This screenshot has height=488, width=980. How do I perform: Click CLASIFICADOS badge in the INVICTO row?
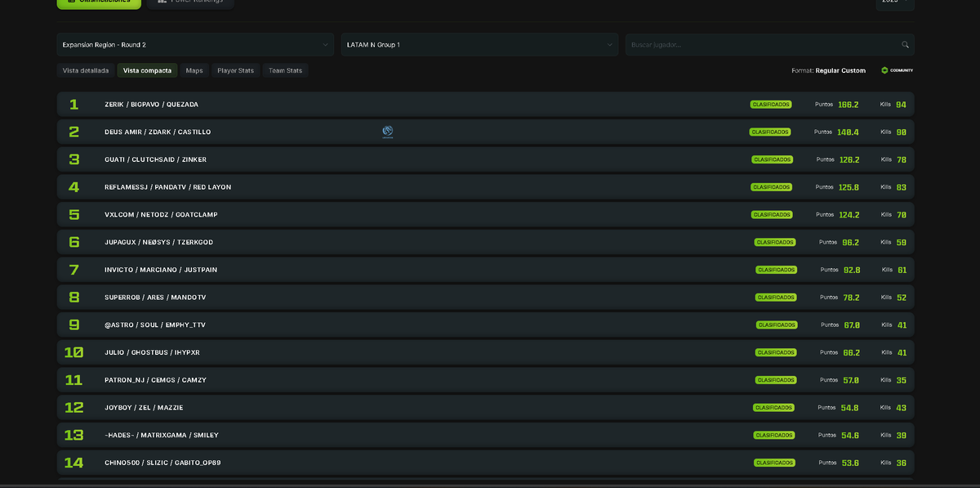click(x=776, y=270)
